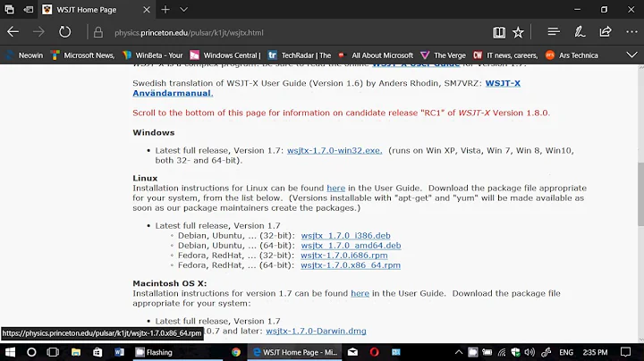644x361 pixels.
Task: Open The Verge favorite bookmark
Action: [443, 55]
